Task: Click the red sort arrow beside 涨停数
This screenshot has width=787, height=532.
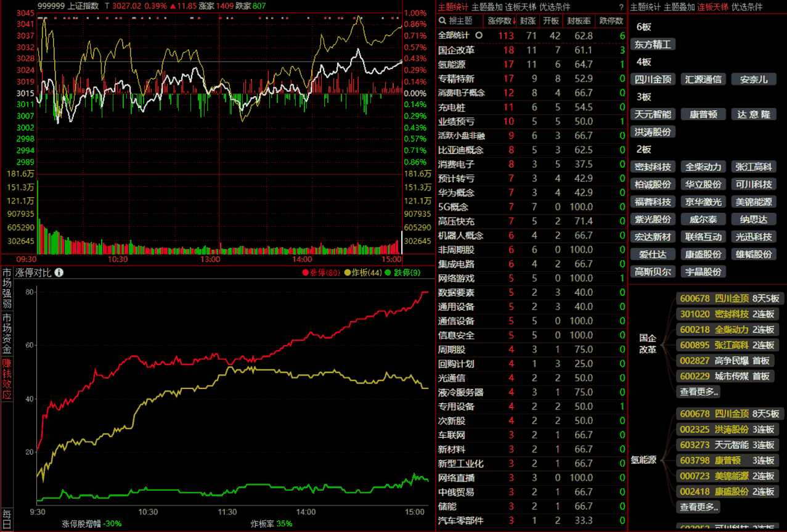Action: [515, 21]
